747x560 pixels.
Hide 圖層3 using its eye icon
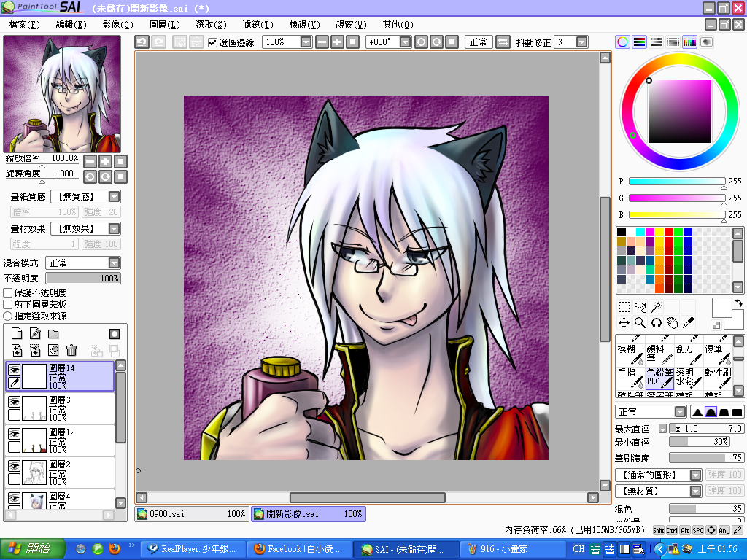[15, 402]
